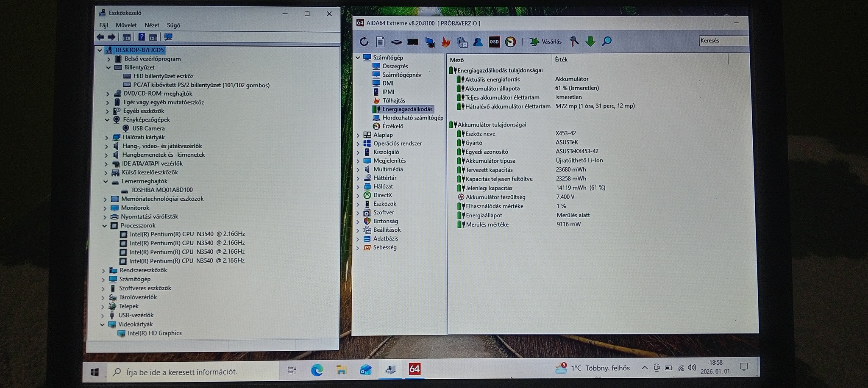Open the OSD panel icon in AIDA64

pos(494,42)
